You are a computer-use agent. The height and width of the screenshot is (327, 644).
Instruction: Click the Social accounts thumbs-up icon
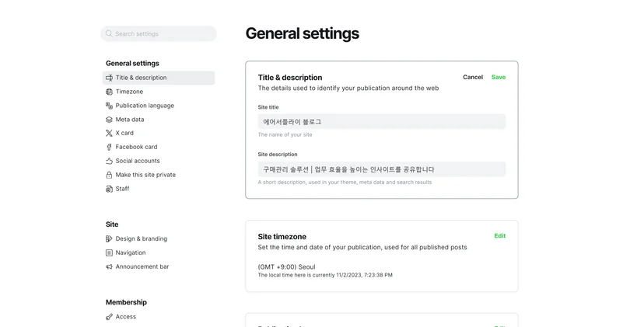point(109,162)
